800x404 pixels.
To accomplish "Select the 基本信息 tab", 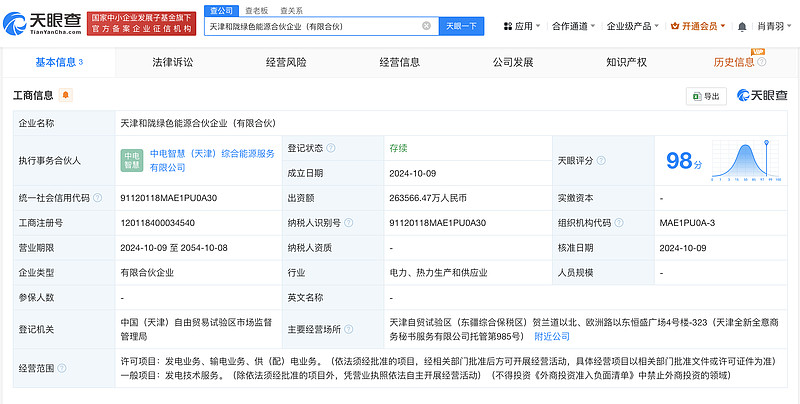I will tap(59, 62).
